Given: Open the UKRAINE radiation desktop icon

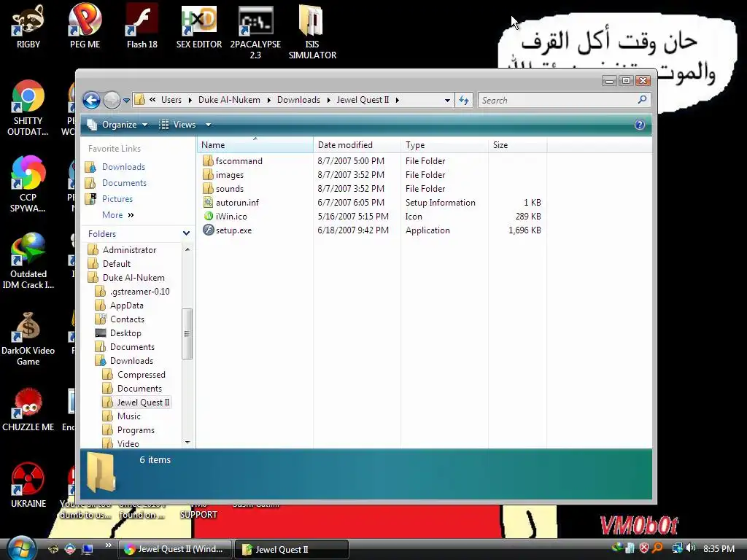Looking at the screenshot, I should click(x=28, y=486).
